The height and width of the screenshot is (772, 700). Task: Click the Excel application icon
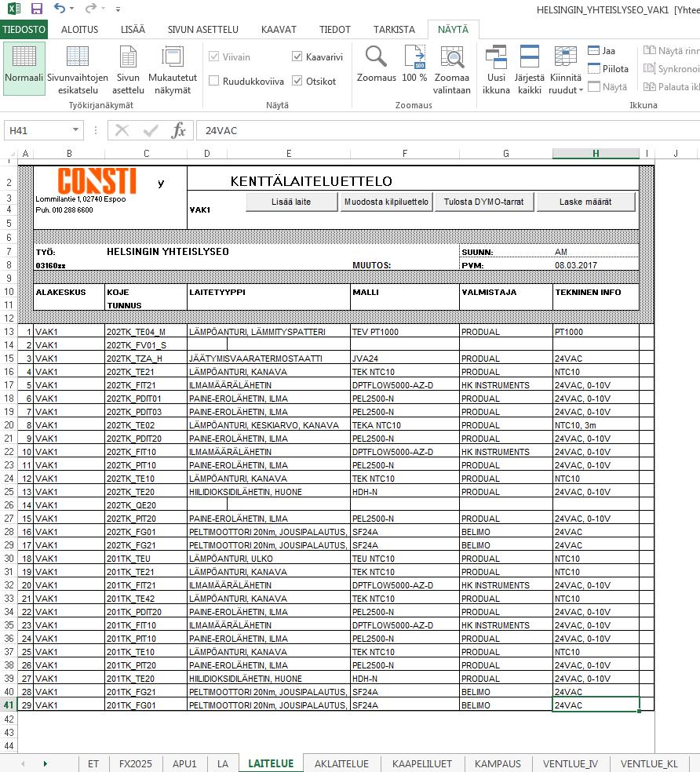[14, 9]
